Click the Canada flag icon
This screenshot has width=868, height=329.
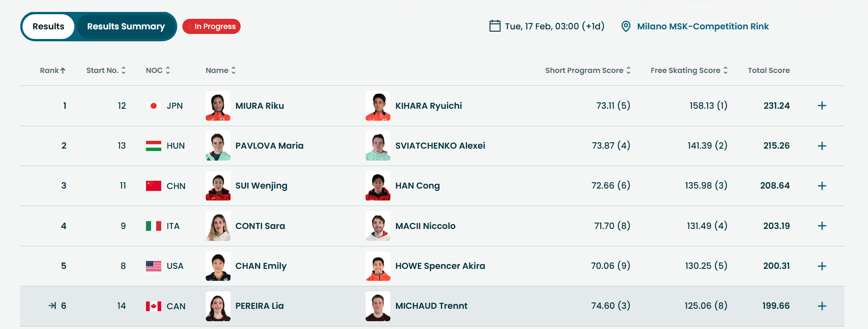(153, 306)
